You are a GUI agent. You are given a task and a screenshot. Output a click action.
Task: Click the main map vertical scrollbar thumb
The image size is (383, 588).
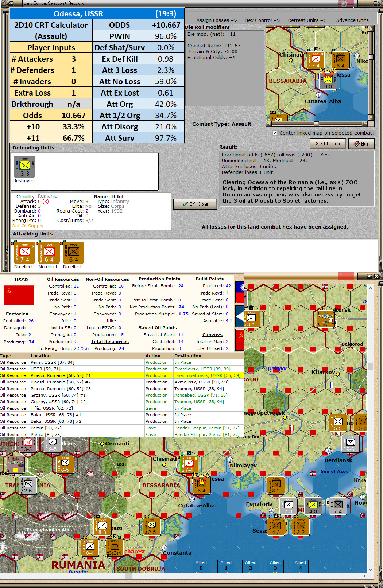(371, 366)
